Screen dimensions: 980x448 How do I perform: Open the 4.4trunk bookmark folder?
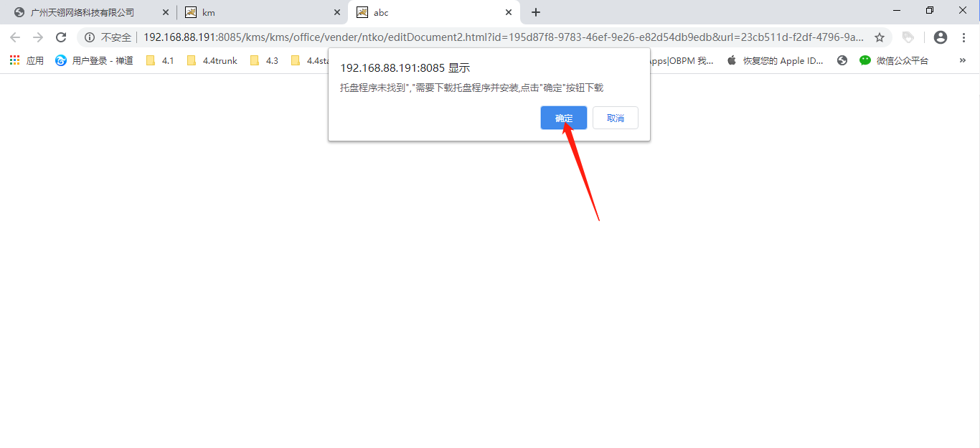(x=212, y=61)
